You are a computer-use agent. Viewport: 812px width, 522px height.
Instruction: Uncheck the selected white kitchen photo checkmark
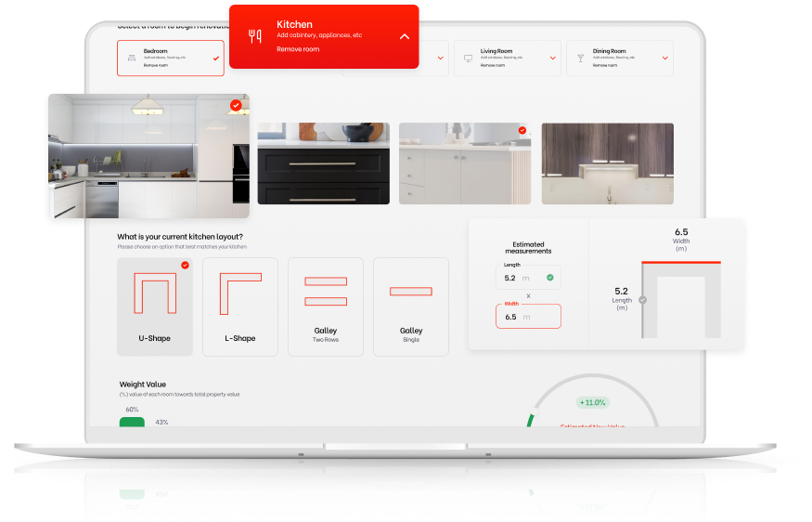[x=236, y=106]
